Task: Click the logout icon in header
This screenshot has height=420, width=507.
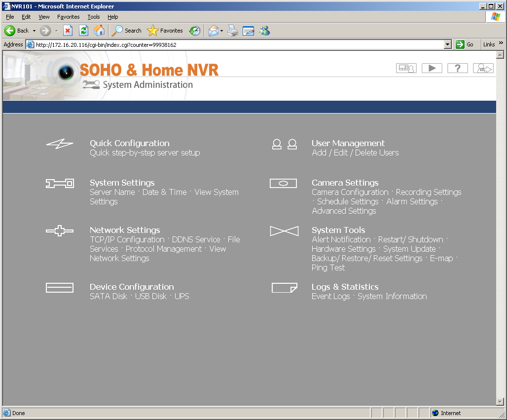Action: 483,68
